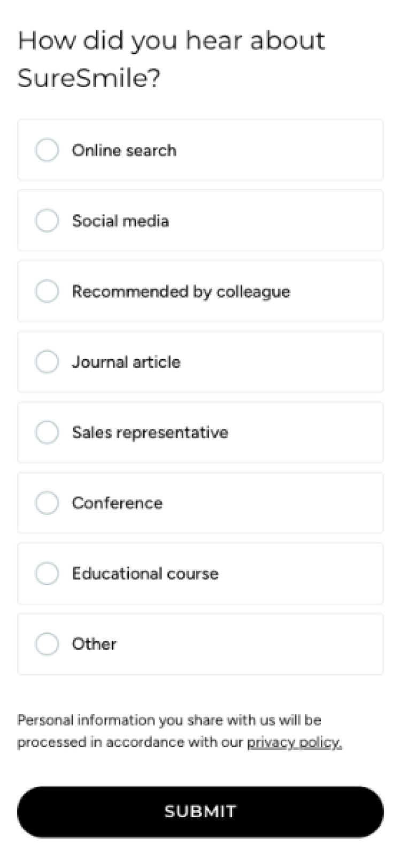Click the "Sales representative" option text
Viewport: 401px width, 868px height.
click(x=150, y=433)
